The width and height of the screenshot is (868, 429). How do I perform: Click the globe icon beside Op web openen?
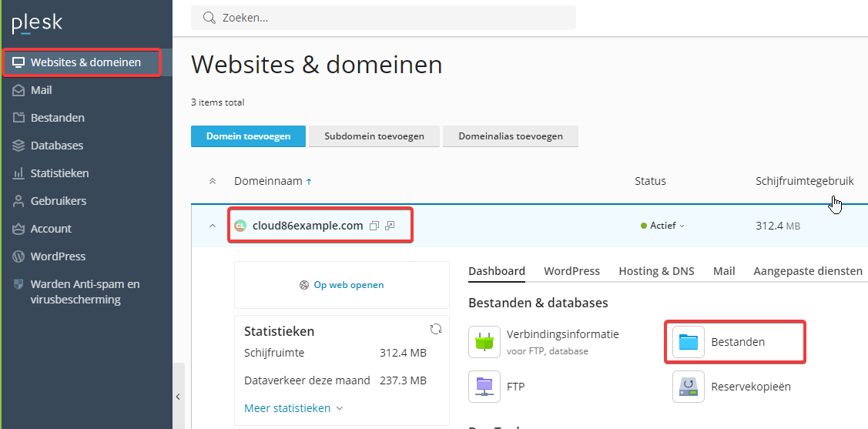[304, 285]
